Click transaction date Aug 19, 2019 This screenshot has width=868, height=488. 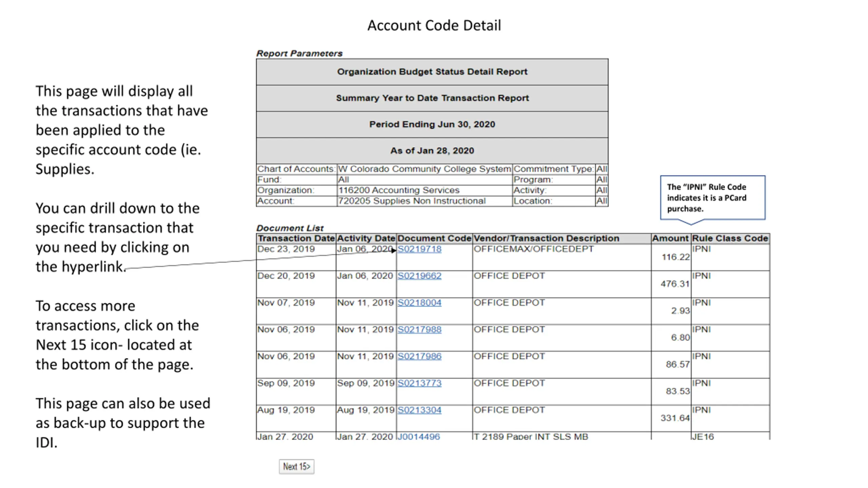point(286,410)
